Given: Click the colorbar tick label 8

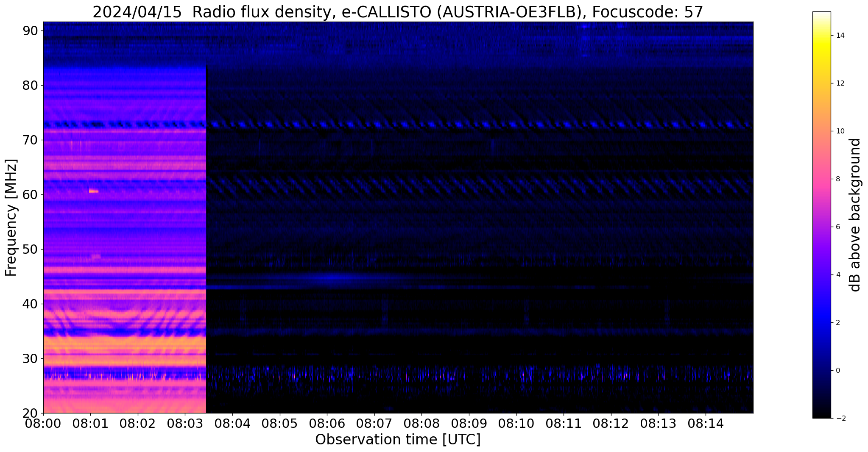Looking at the screenshot, I should pyautogui.click(x=837, y=179).
